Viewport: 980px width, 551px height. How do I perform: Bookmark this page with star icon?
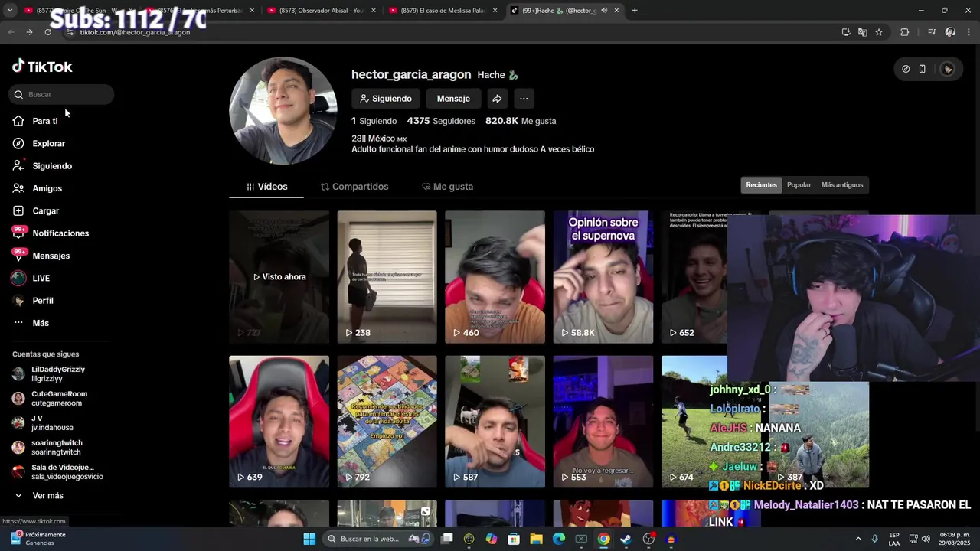pos(879,32)
